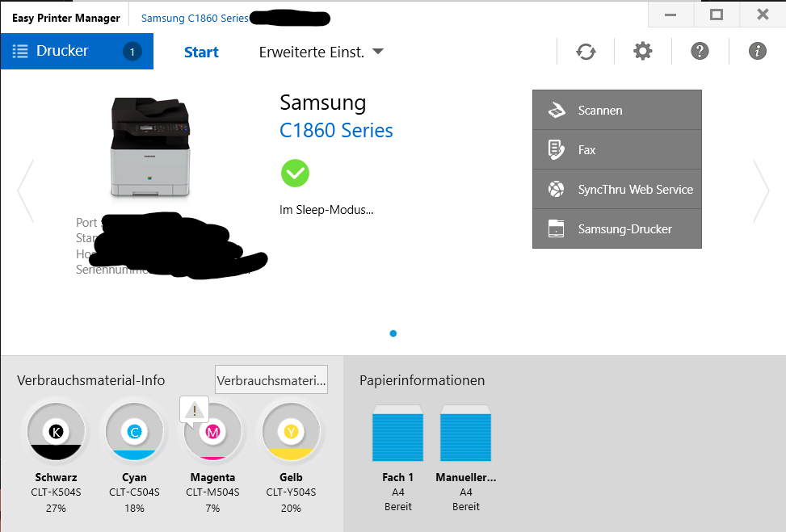Click the CLT-C504S cartridge label
786x532 pixels.
pyautogui.click(x=134, y=492)
